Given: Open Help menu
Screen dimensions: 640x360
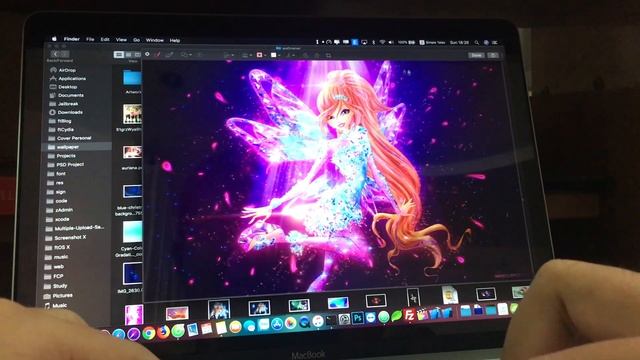Looking at the screenshot, I should [175, 40].
